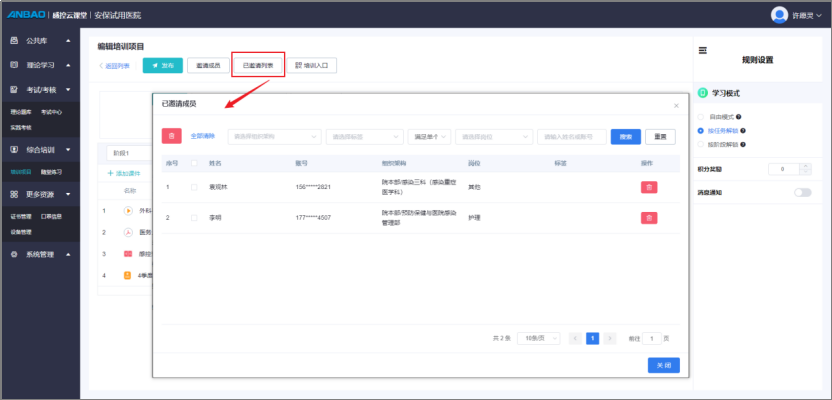Click the 理论学习 sidebar icon
Screen dimensions: 832x400
pos(14,65)
